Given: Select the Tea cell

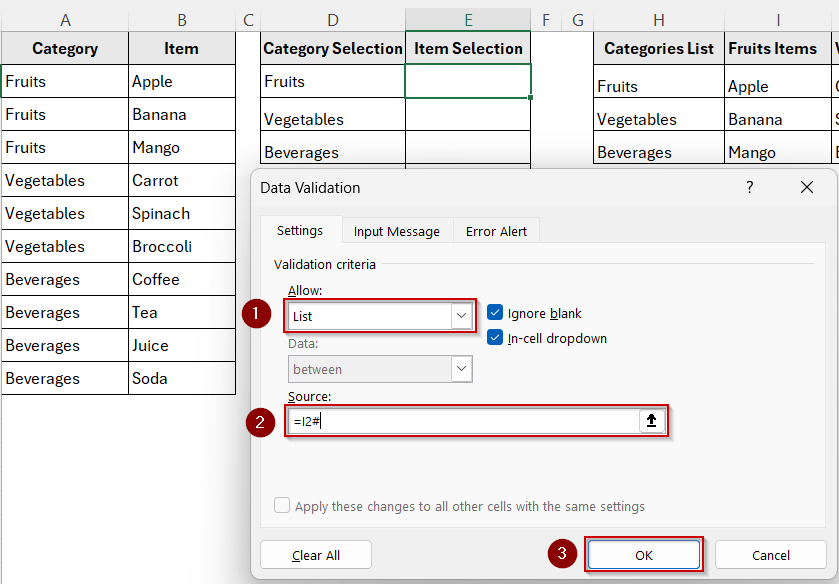Looking at the screenshot, I should (x=182, y=312).
